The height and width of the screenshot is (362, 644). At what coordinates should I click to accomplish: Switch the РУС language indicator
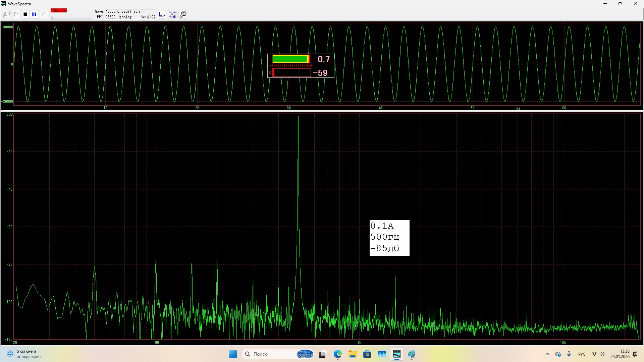[x=582, y=354]
